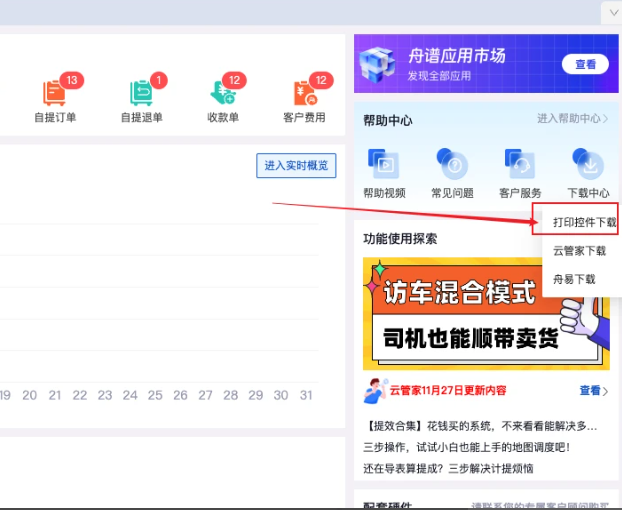The image size is (622, 510).
Task: Open the 自提退单 icon
Action: pos(141,93)
